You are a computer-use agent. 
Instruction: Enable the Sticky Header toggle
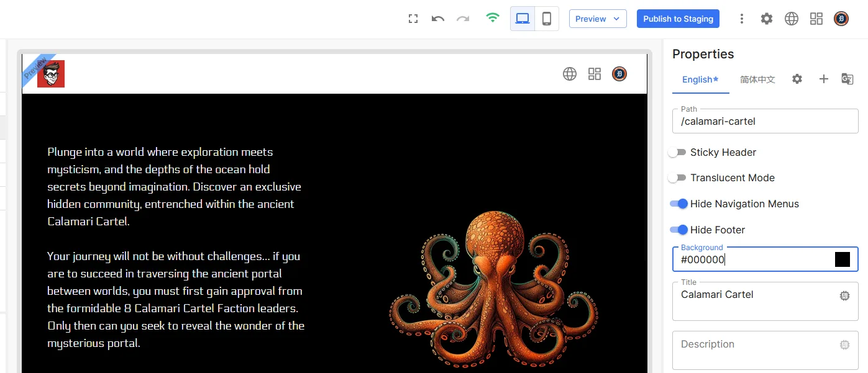point(677,152)
